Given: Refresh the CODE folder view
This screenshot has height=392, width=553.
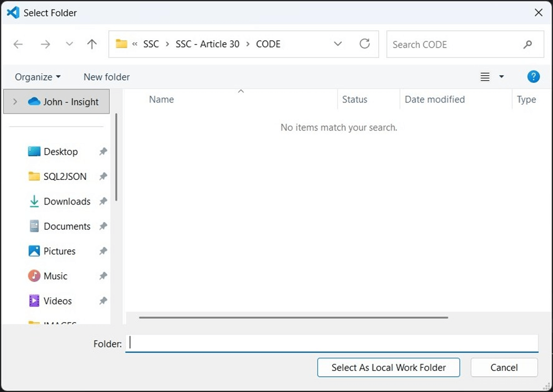Looking at the screenshot, I should pos(364,44).
